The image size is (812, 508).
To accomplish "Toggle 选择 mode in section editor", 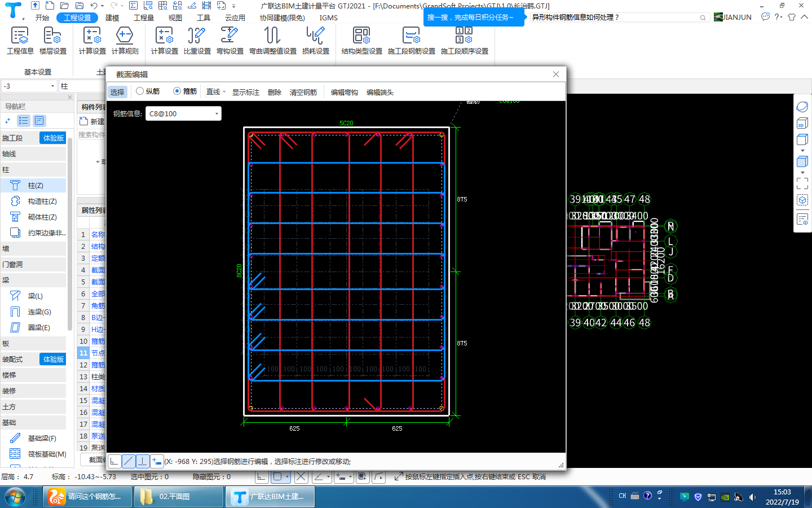I will tap(117, 91).
